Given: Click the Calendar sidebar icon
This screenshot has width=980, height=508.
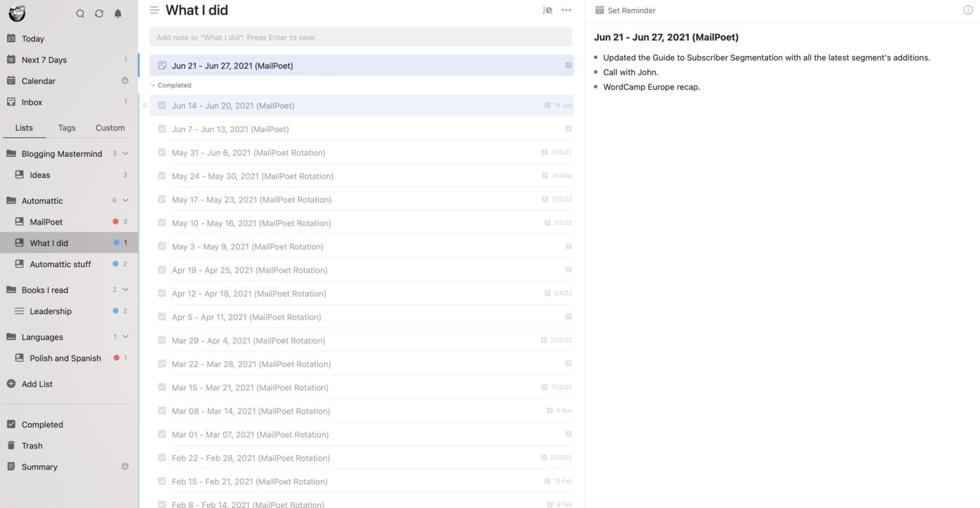Looking at the screenshot, I should [11, 80].
